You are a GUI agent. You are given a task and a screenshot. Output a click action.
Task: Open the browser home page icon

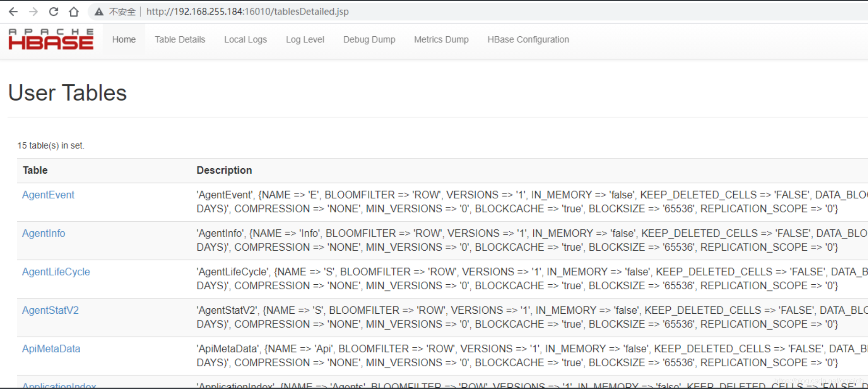73,12
